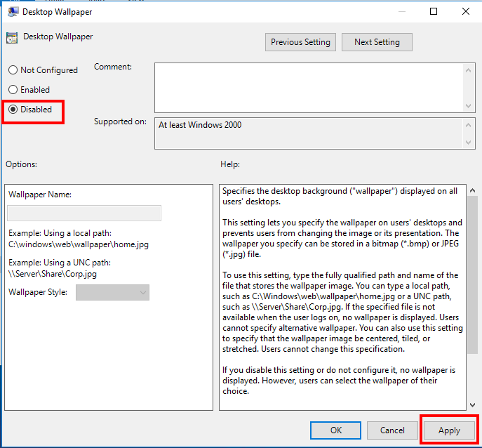
Task: Go to Previous Setting
Action: tap(300, 42)
